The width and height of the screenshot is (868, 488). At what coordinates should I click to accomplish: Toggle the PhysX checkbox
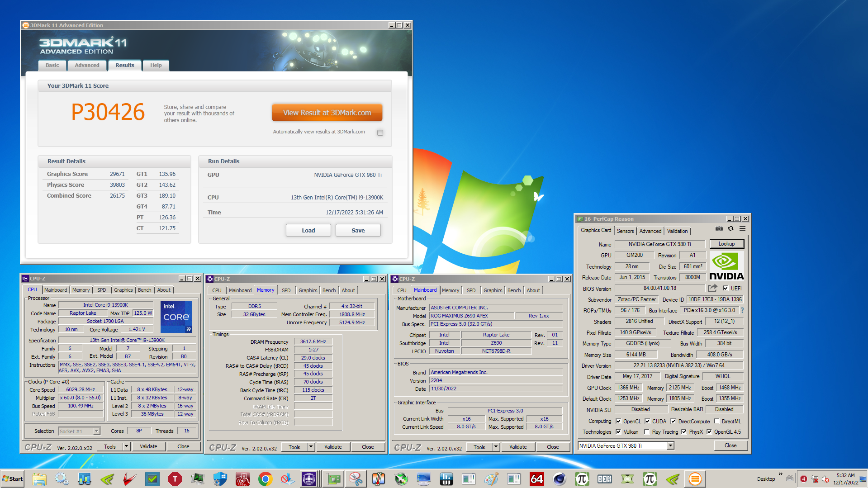click(684, 431)
